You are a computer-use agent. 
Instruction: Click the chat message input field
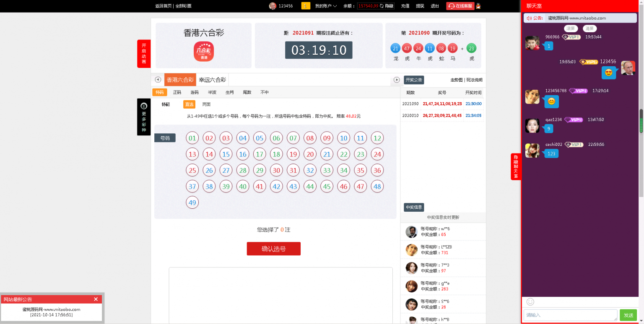pos(570,315)
